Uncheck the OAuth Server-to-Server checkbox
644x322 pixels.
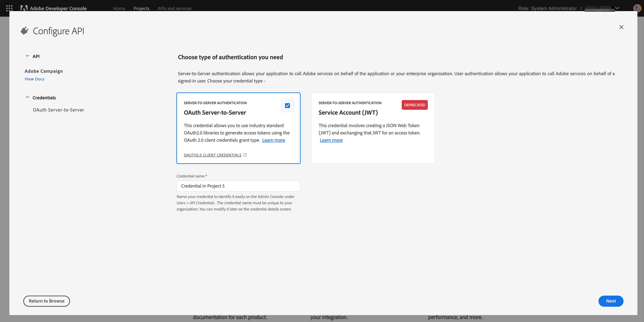click(x=287, y=105)
